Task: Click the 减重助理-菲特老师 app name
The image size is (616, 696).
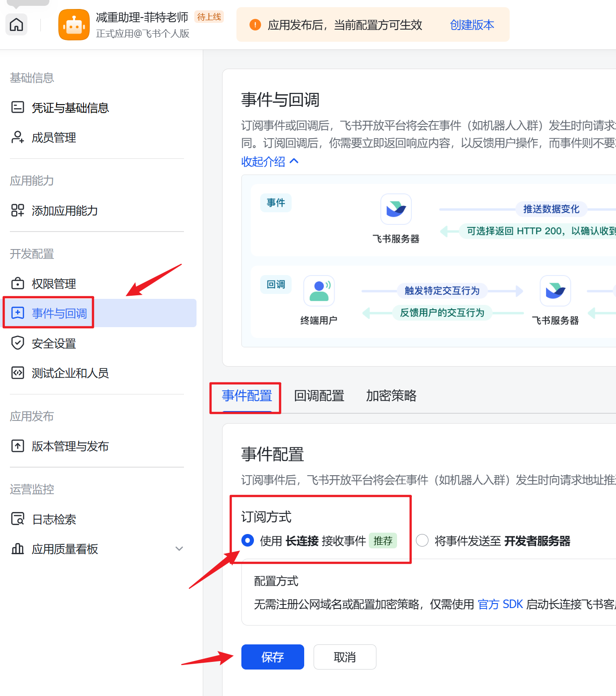Action: 142,17
